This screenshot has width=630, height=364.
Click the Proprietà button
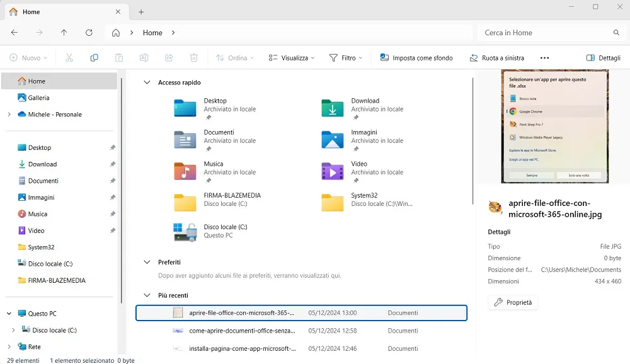tap(513, 302)
